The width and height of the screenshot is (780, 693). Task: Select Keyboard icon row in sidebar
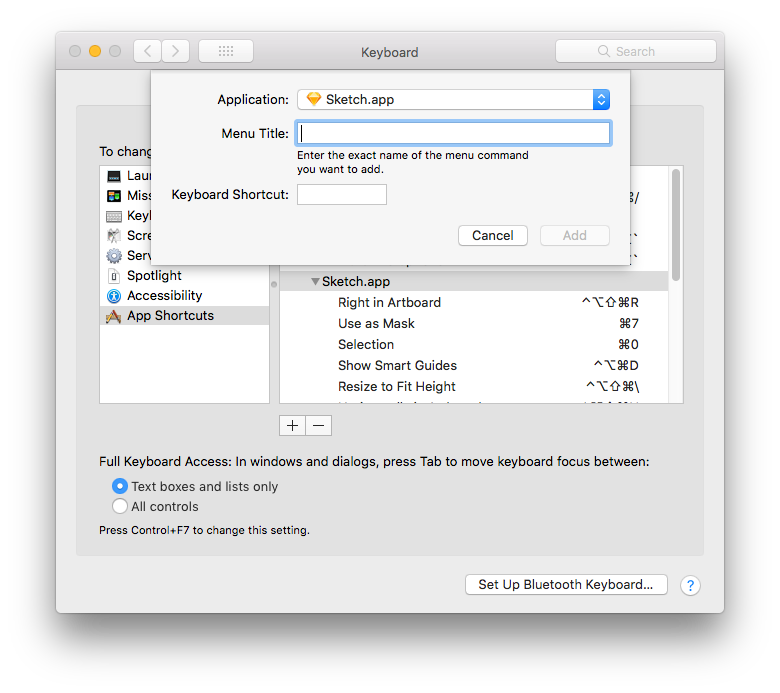point(114,216)
